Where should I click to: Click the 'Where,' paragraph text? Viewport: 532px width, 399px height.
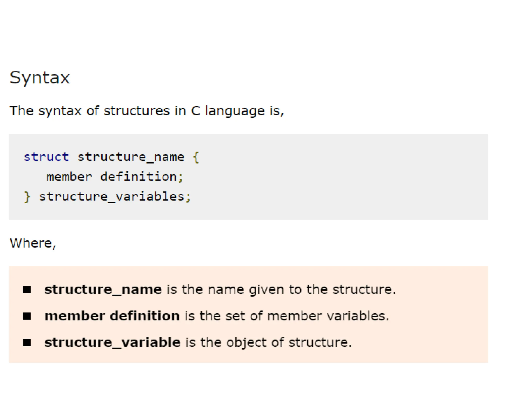coord(33,243)
